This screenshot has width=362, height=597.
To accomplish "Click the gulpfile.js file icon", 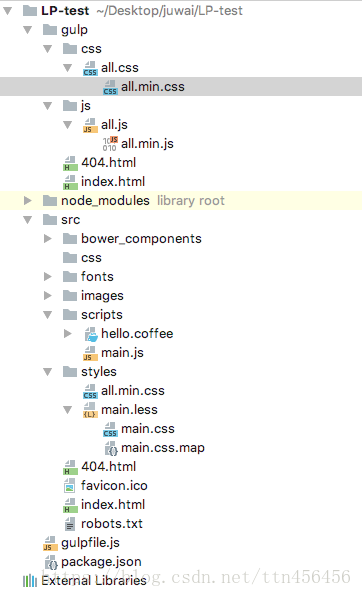I will coord(50,544).
